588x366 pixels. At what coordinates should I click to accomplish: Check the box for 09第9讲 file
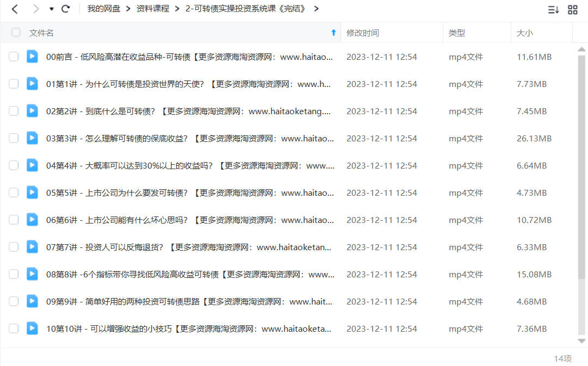pyautogui.click(x=14, y=301)
